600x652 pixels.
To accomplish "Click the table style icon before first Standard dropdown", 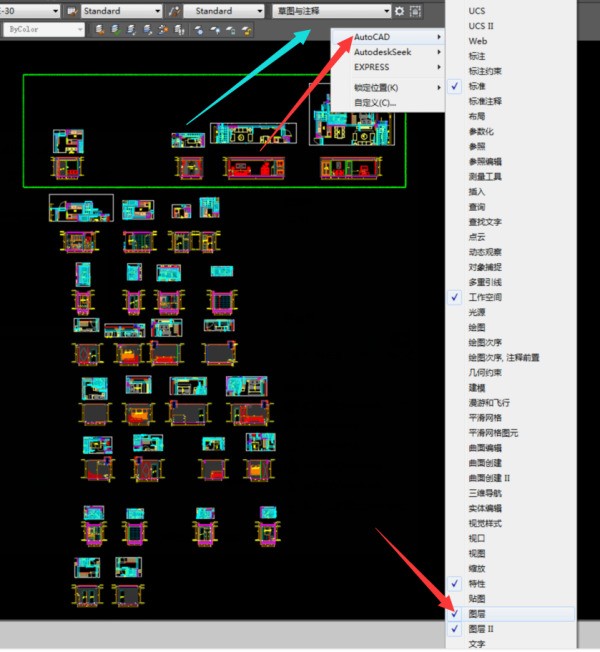I will [x=73, y=11].
